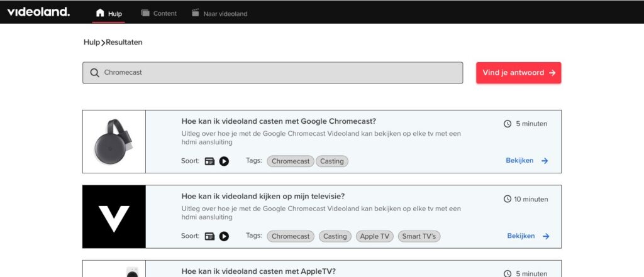Click the Soort label in the televisie result
Screen dimensions: 644x277
point(190,236)
